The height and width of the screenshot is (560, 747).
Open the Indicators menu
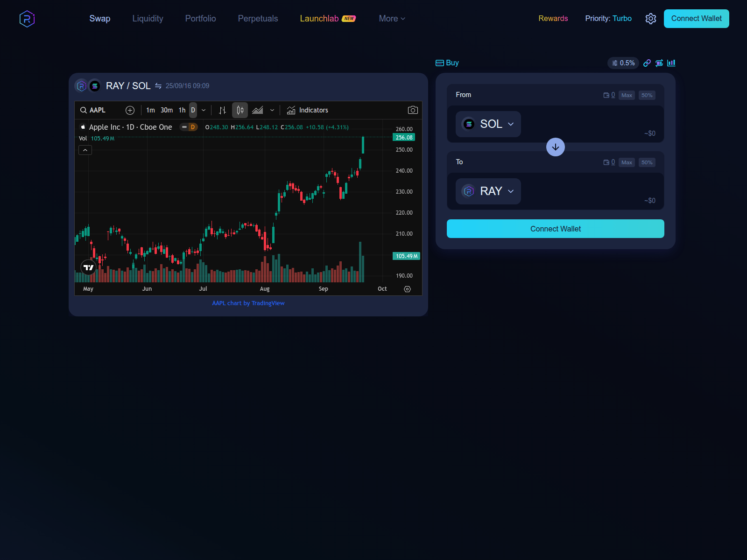click(308, 110)
